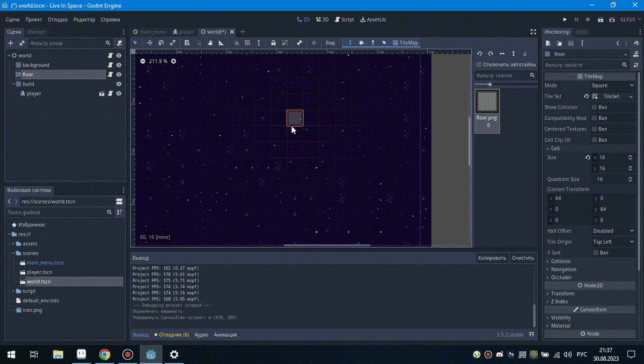Screen dimensions: 644x364
Task: Toggle distraction-free mode icon
Action: click(x=533, y=32)
